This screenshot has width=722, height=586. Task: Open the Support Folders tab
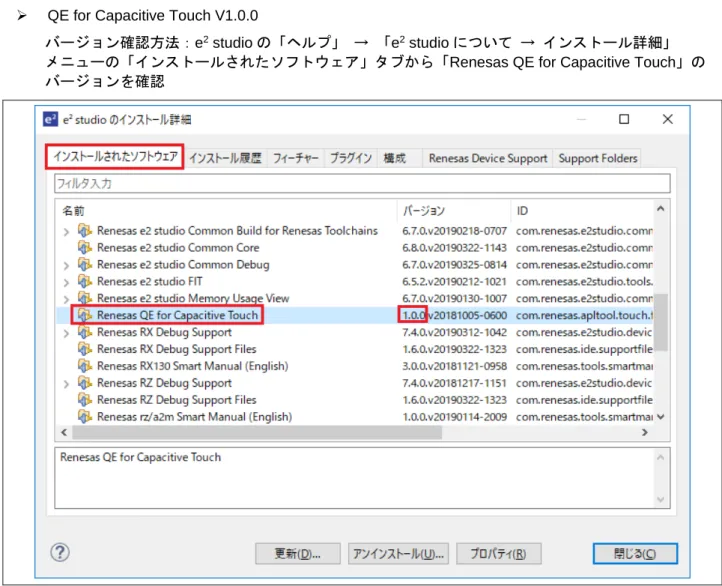(x=598, y=158)
